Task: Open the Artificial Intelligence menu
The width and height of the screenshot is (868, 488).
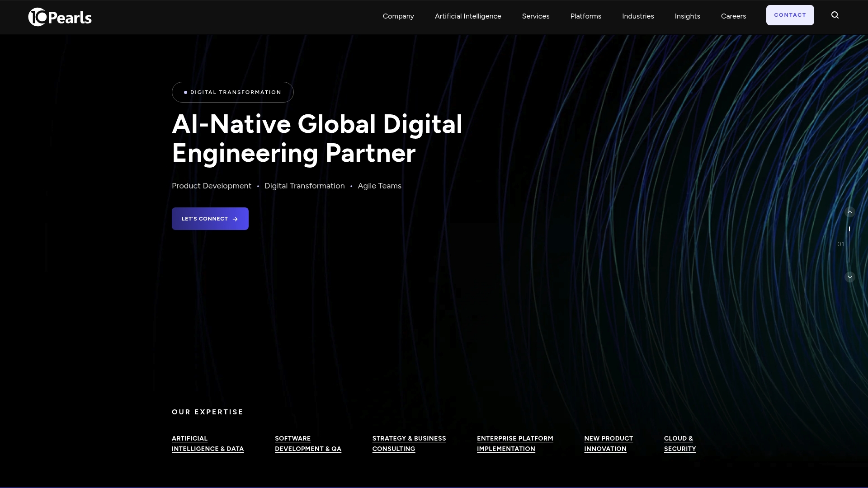Action: coord(468,16)
